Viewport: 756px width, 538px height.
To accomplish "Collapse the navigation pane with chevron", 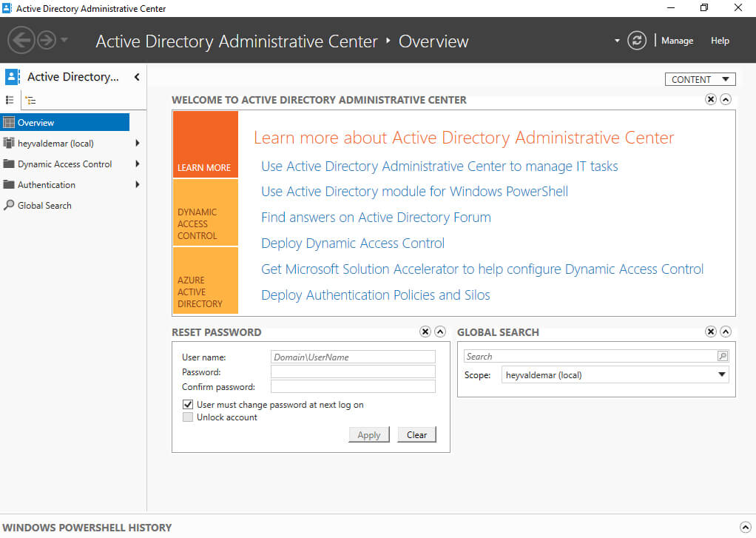I will click(x=137, y=77).
